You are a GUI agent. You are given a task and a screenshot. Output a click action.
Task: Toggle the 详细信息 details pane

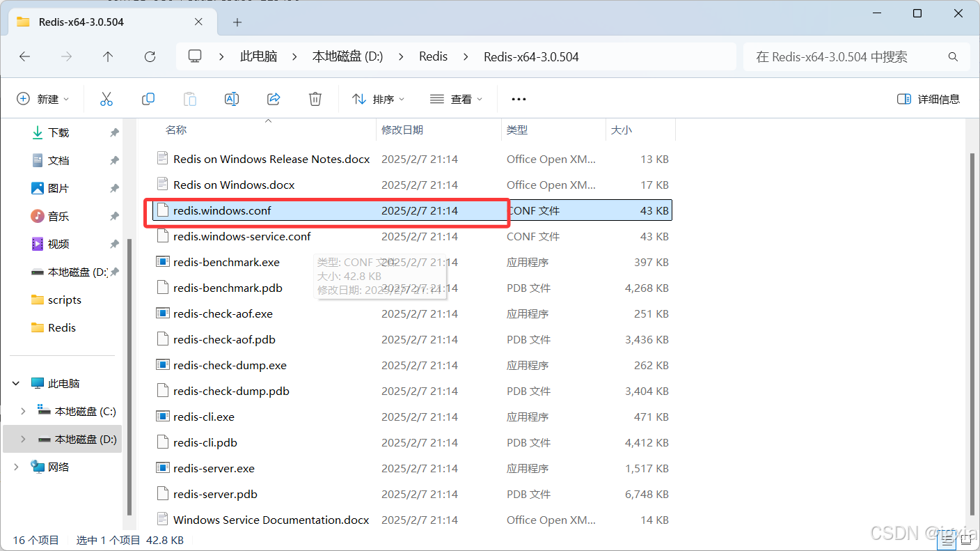click(x=928, y=99)
